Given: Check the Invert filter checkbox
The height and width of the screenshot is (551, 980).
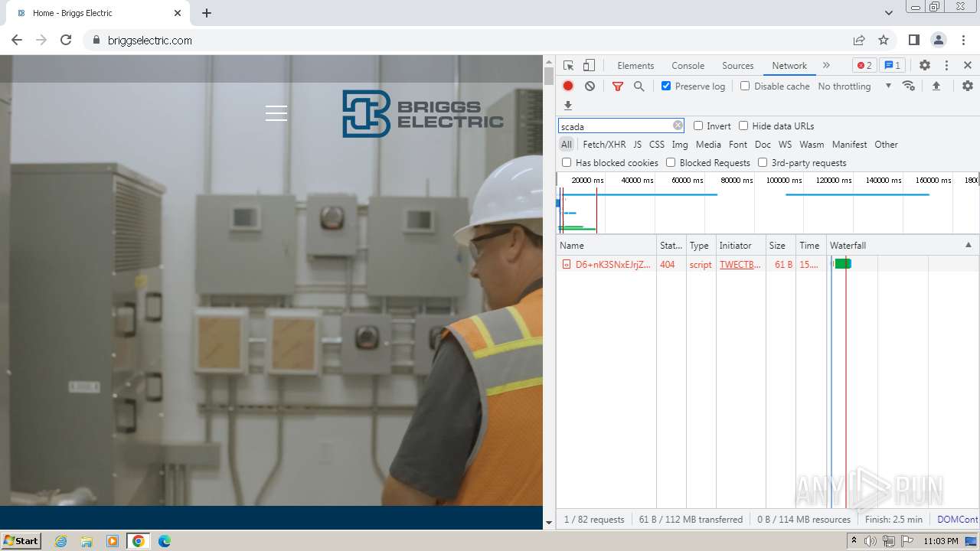Looking at the screenshot, I should point(698,126).
